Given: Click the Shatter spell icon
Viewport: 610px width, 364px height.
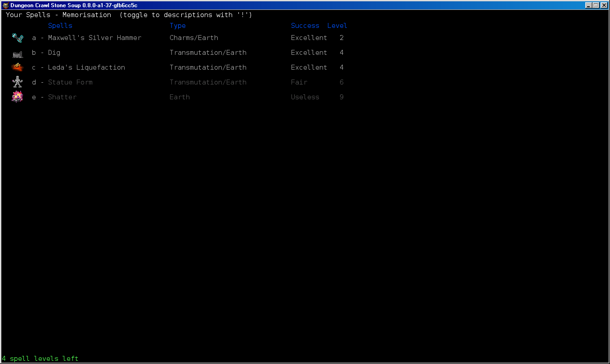Looking at the screenshot, I should click(x=18, y=97).
